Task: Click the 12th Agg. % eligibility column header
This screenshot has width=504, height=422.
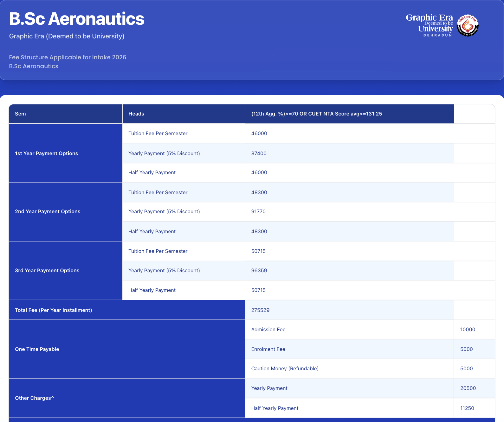Action: click(x=316, y=114)
